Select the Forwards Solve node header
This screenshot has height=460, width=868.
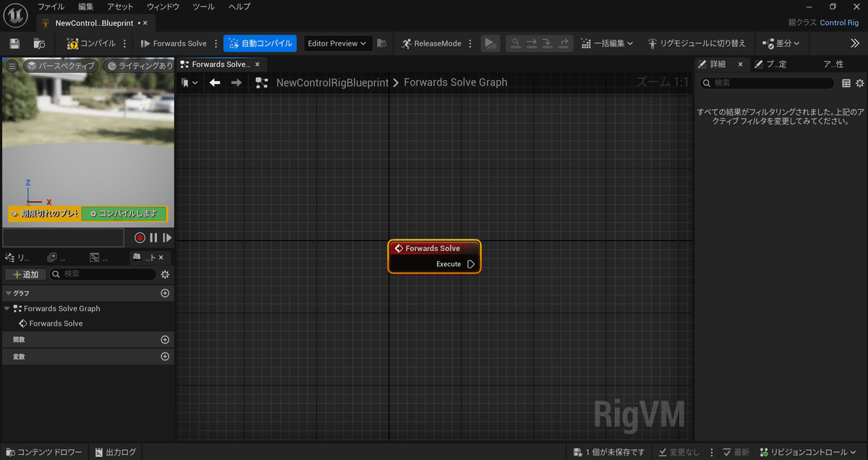point(434,248)
